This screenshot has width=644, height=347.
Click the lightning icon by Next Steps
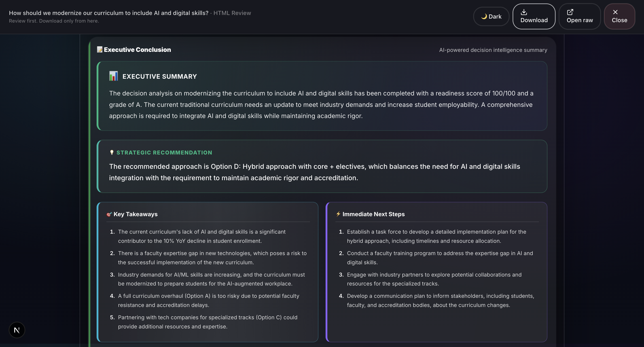[338, 214]
